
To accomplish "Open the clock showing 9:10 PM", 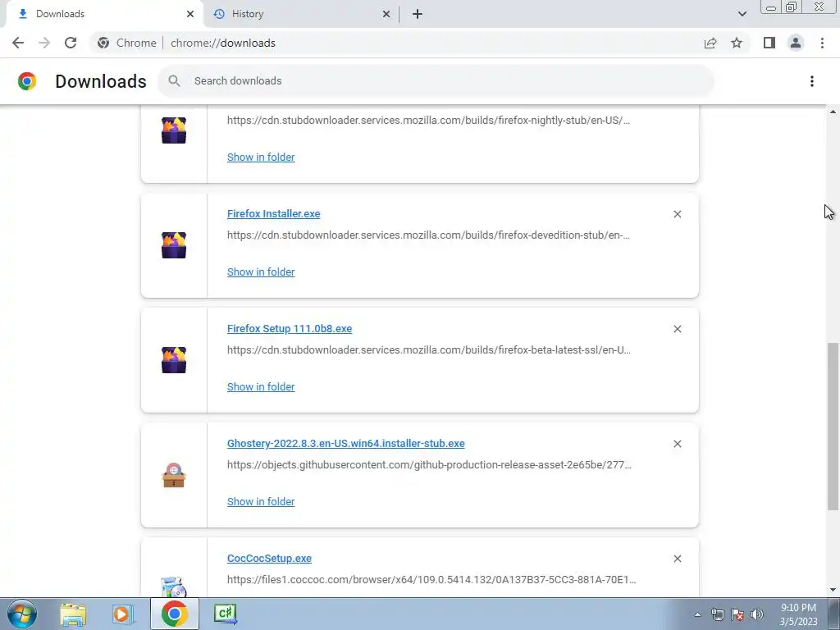I will point(798,614).
